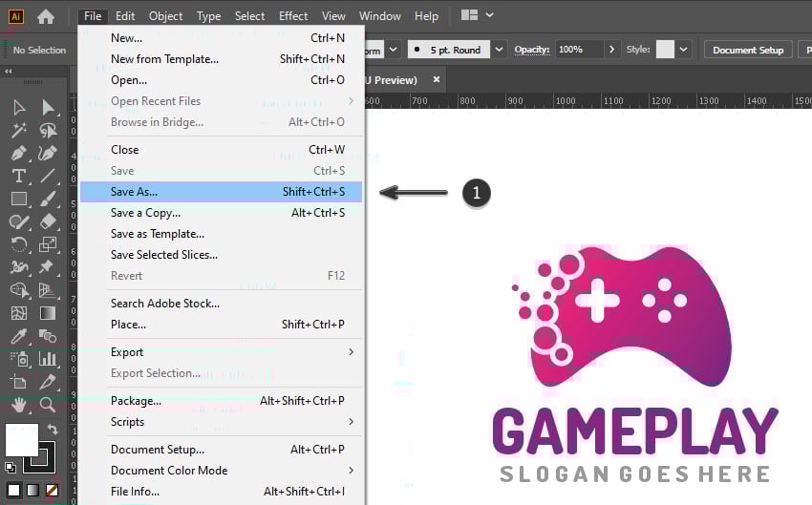Select the Direct Selection tool

click(x=48, y=107)
